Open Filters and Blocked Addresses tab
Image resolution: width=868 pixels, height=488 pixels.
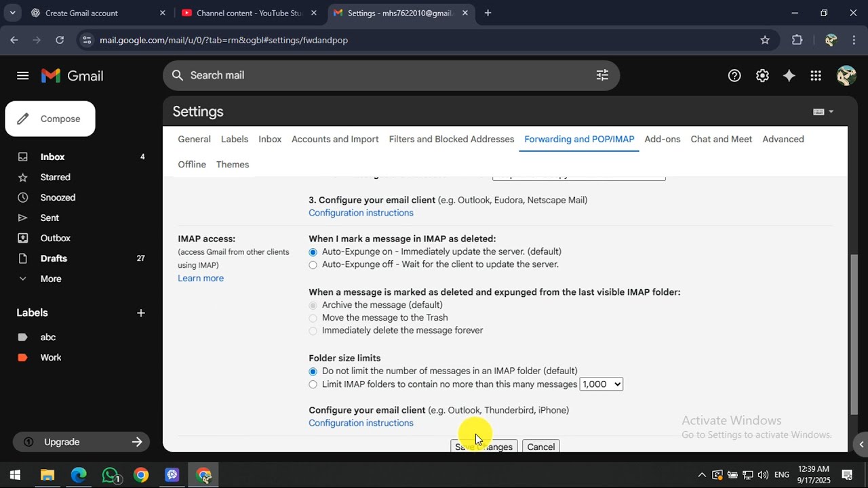[452, 139]
